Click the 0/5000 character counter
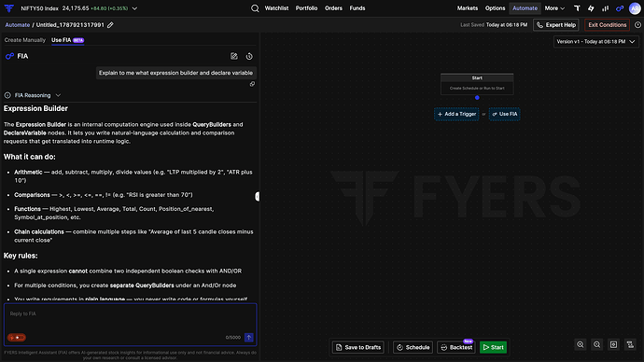Screen dimensions: 644x362 [x=233, y=338]
